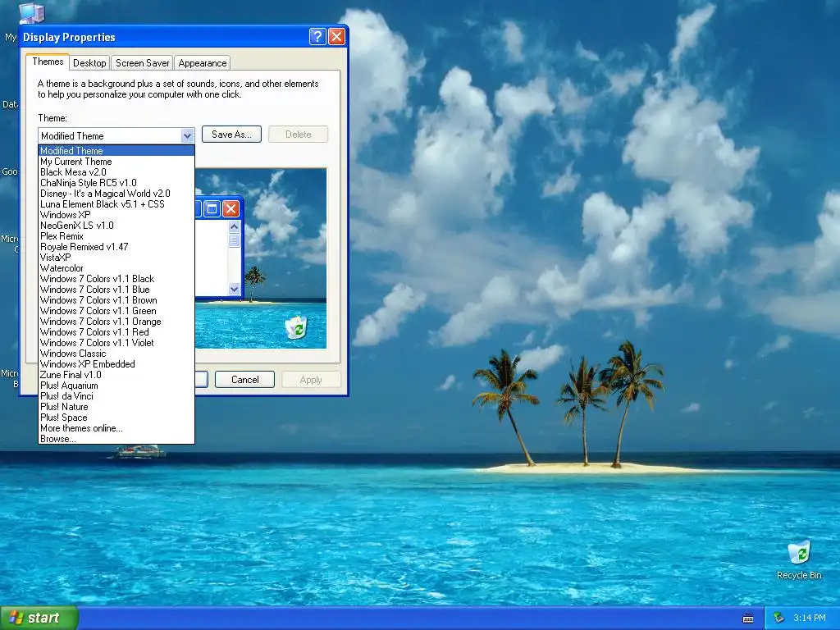Click the on-screen keyboard tray icon
This screenshot has height=630, width=840.
pyautogui.click(x=748, y=619)
